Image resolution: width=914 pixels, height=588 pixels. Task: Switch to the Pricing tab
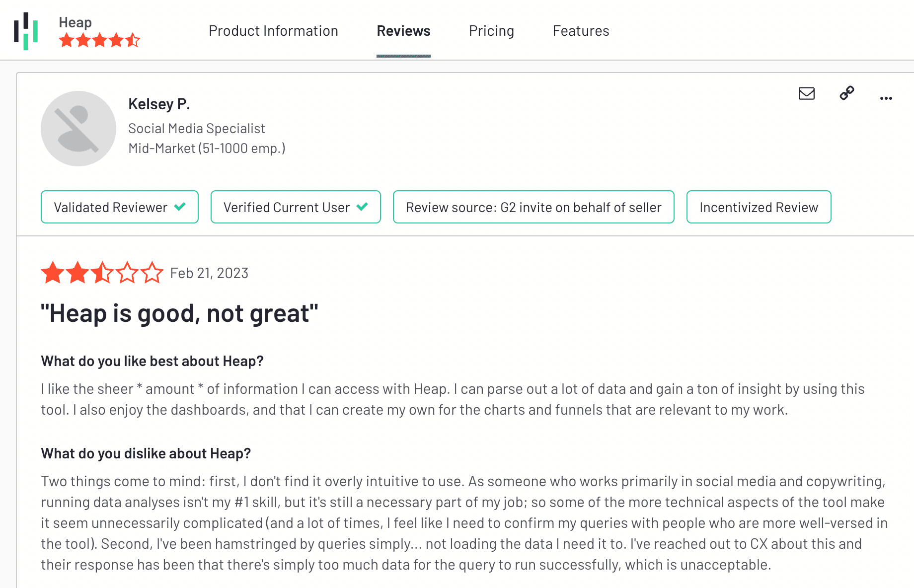(x=491, y=31)
